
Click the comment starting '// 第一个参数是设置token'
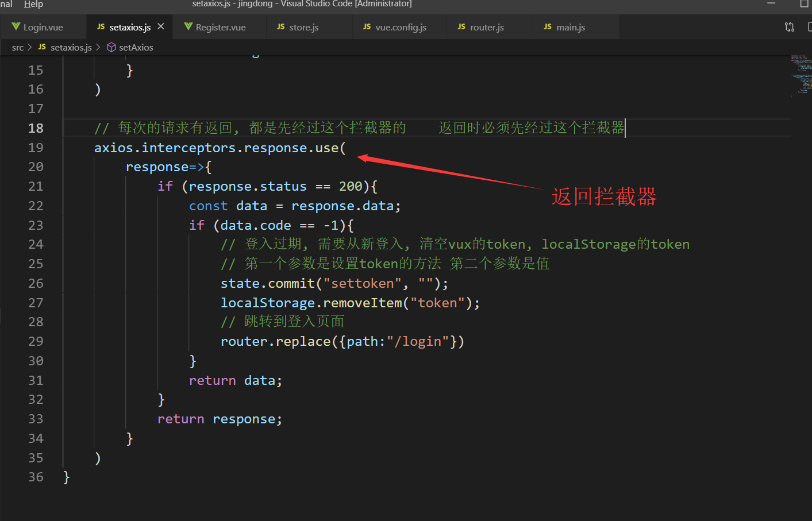(x=385, y=264)
